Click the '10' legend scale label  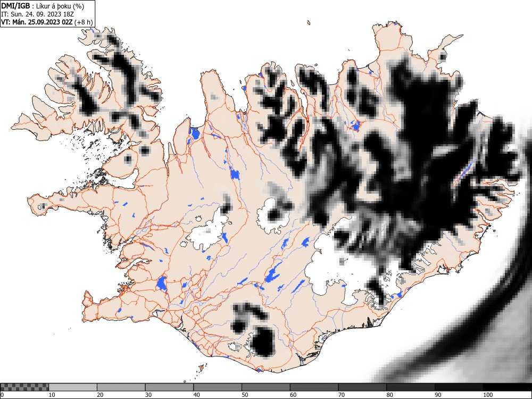pos(52,395)
